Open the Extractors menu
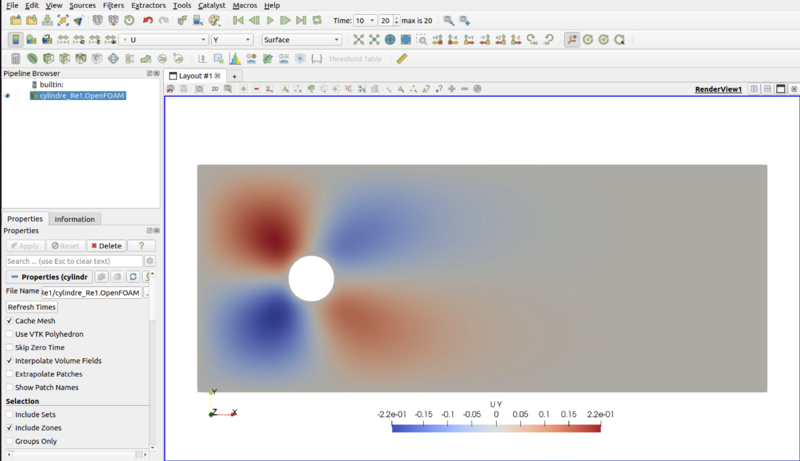800x461 pixels. point(148,5)
